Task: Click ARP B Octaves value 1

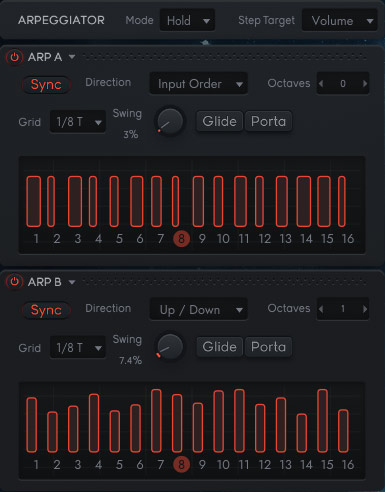Action: pyautogui.click(x=343, y=309)
